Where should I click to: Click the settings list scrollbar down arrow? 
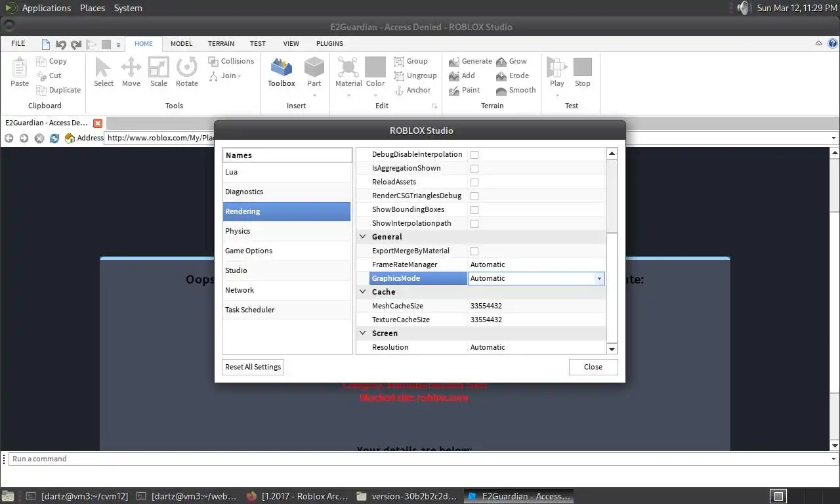[x=612, y=348]
